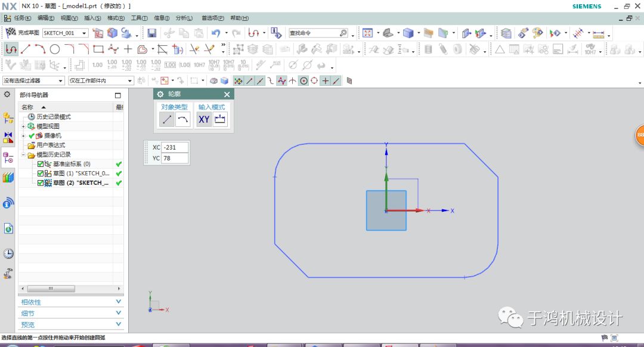
Task: Select the Studio Spline tool
Action: (113, 49)
